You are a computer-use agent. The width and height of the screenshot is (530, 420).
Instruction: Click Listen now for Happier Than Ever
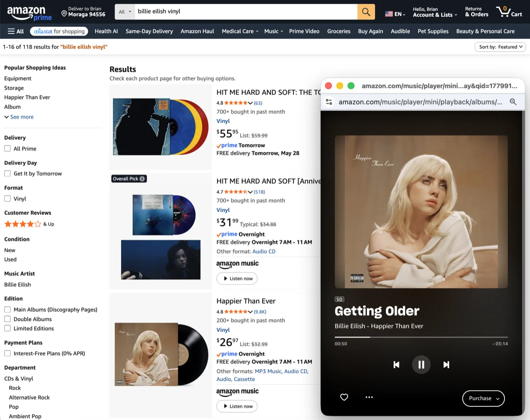237,406
